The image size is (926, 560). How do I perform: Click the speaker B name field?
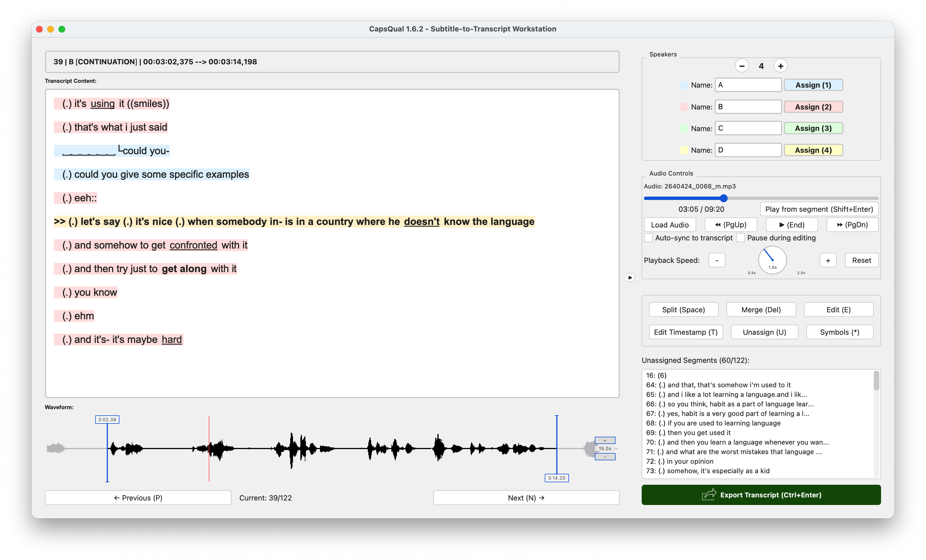748,107
